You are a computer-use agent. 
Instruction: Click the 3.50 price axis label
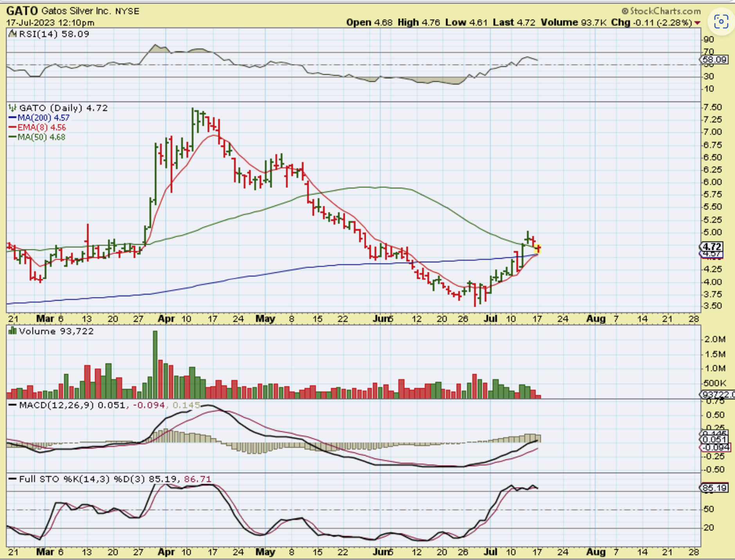click(713, 306)
